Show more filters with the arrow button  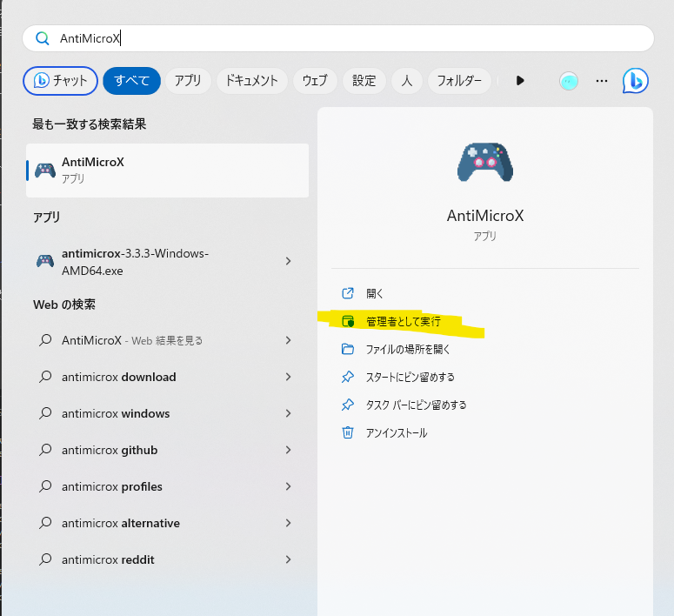point(520,80)
